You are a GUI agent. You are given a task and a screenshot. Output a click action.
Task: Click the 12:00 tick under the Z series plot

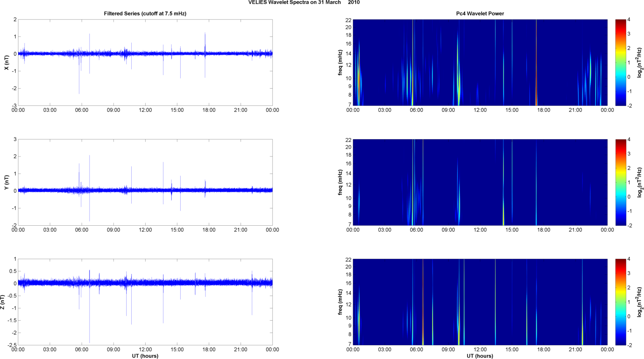145,349
